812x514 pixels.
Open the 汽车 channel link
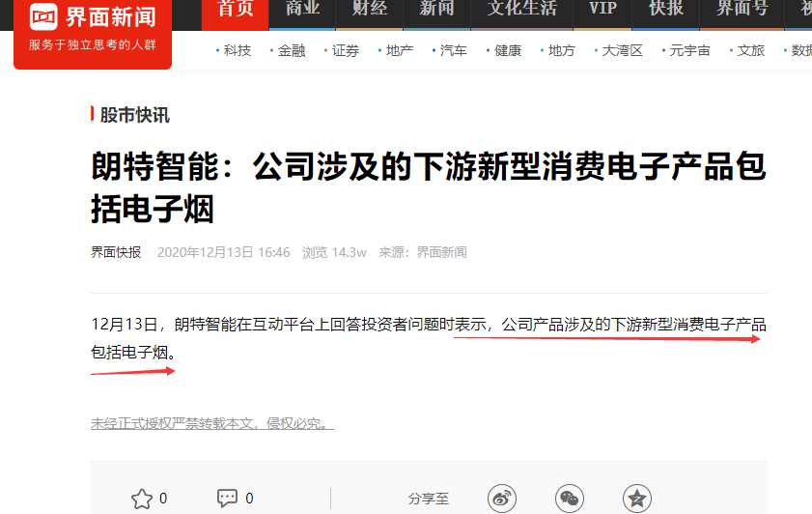[450, 50]
